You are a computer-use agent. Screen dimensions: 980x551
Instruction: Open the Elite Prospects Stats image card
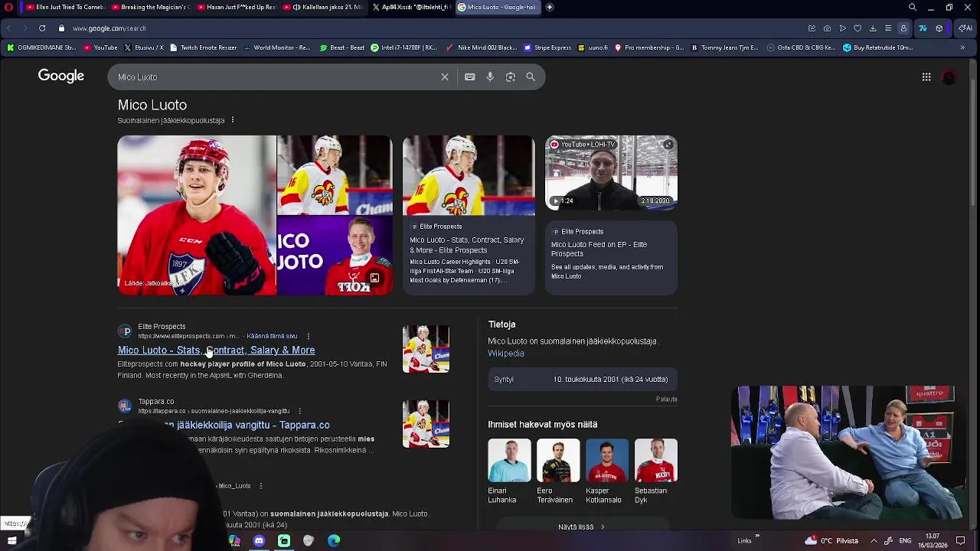coord(469,215)
